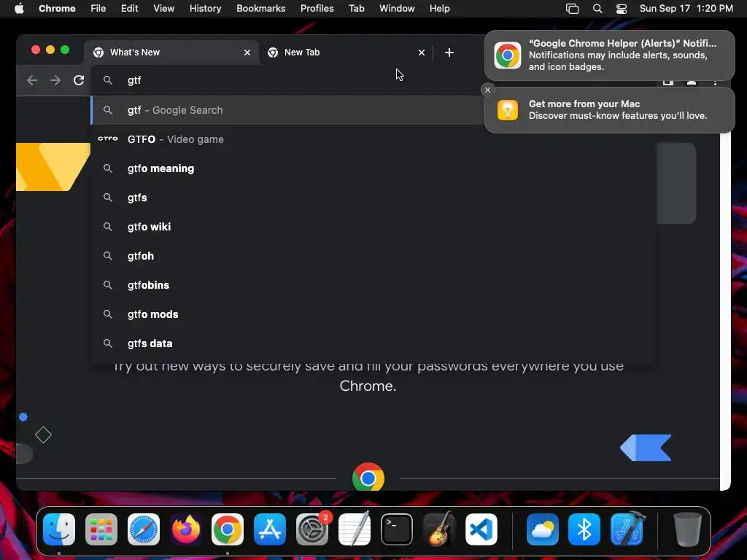Open Visual Studio Code from the Dock
Image resolution: width=747 pixels, height=560 pixels.
coord(481,529)
